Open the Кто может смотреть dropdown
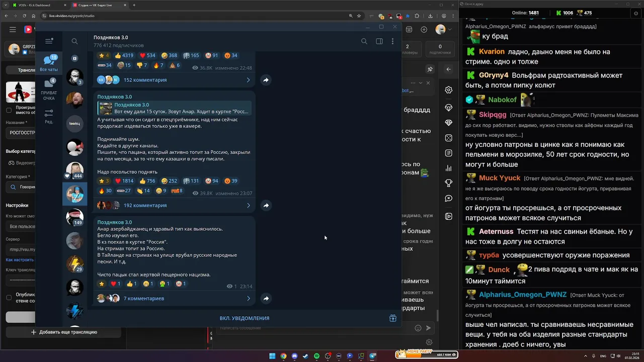 coord(21,226)
